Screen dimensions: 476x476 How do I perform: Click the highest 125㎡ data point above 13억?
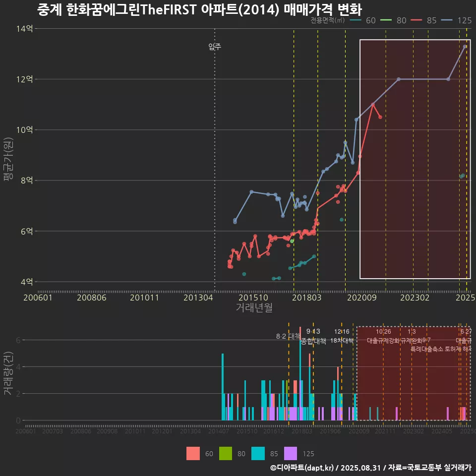[465, 47]
